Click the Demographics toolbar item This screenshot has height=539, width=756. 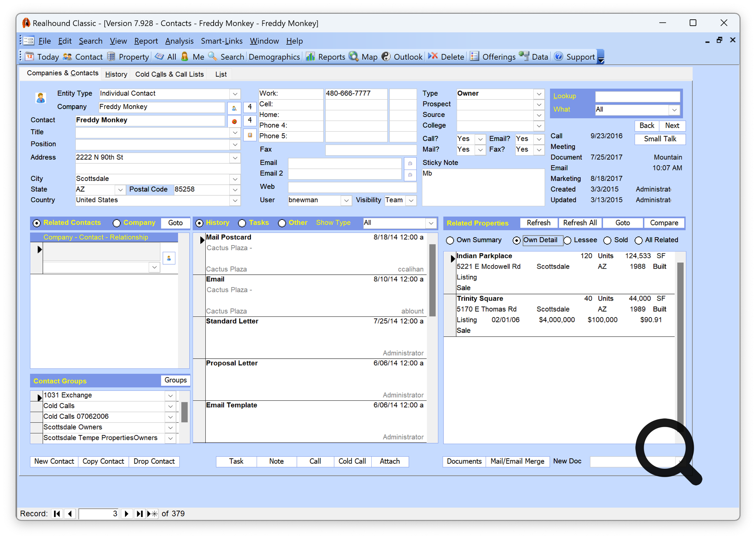click(x=274, y=57)
